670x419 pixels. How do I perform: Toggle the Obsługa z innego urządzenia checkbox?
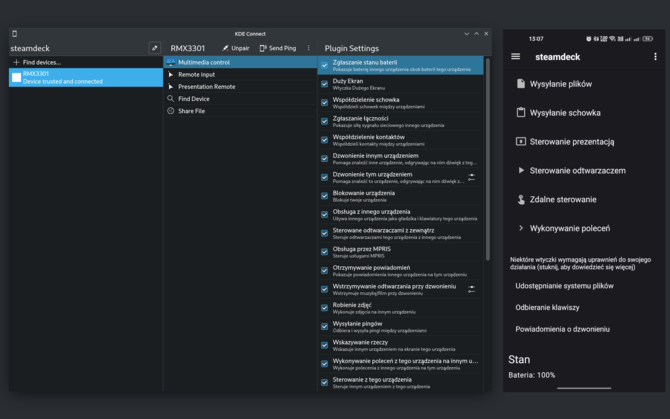tap(325, 214)
